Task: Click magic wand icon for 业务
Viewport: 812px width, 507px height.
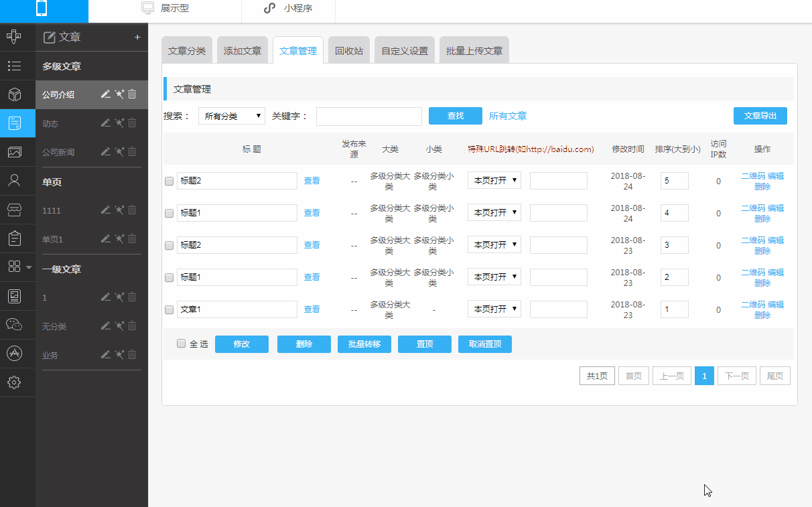Action: (x=119, y=354)
